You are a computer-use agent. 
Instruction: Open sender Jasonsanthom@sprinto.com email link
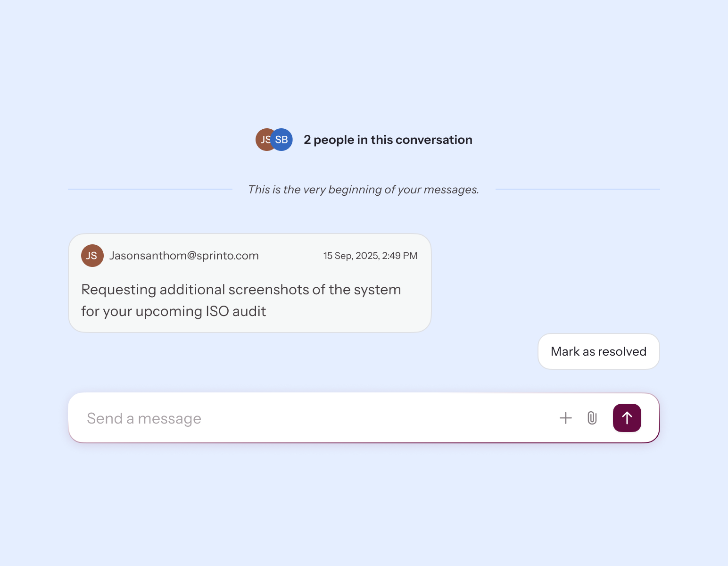[184, 256]
